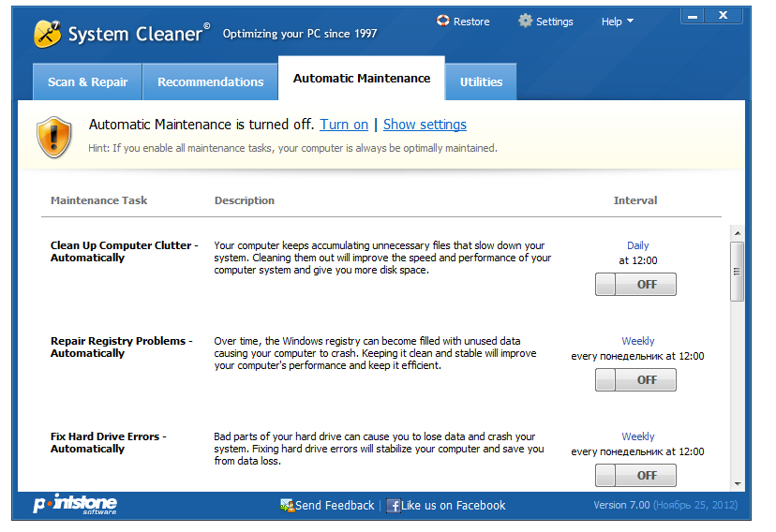Click the Pointstone software logo
Screen dimensions: 776x532
pyautogui.click(x=75, y=504)
